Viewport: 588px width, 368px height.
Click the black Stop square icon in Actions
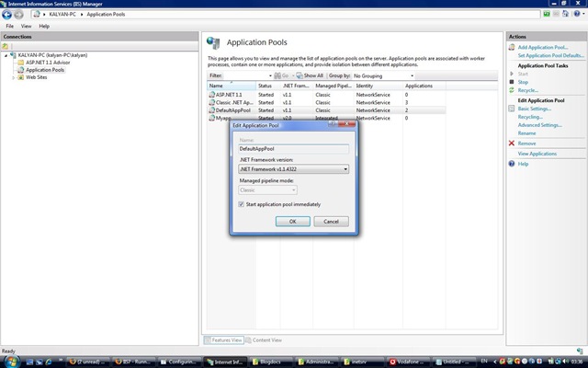512,82
